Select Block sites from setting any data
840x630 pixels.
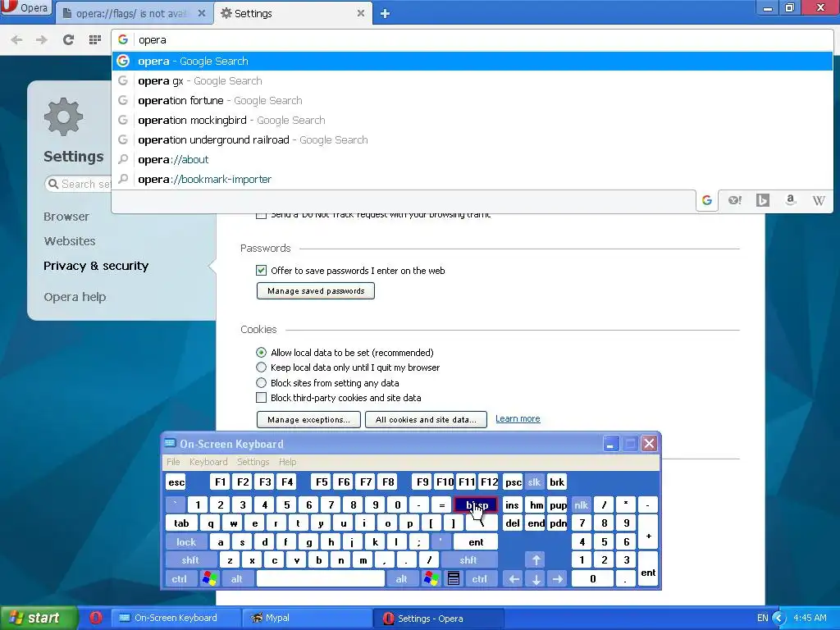click(x=261, y=382)
